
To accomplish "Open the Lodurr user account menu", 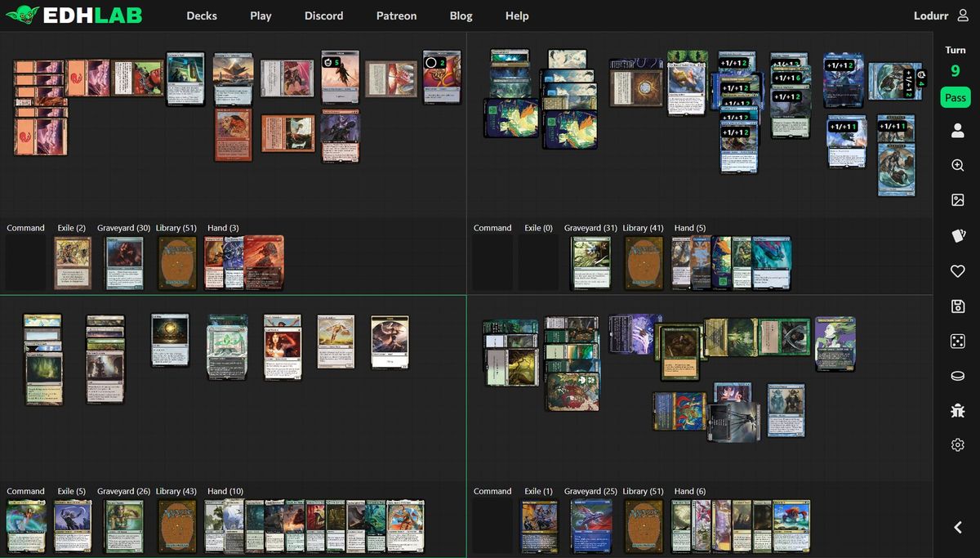I will tap(942, 16).
